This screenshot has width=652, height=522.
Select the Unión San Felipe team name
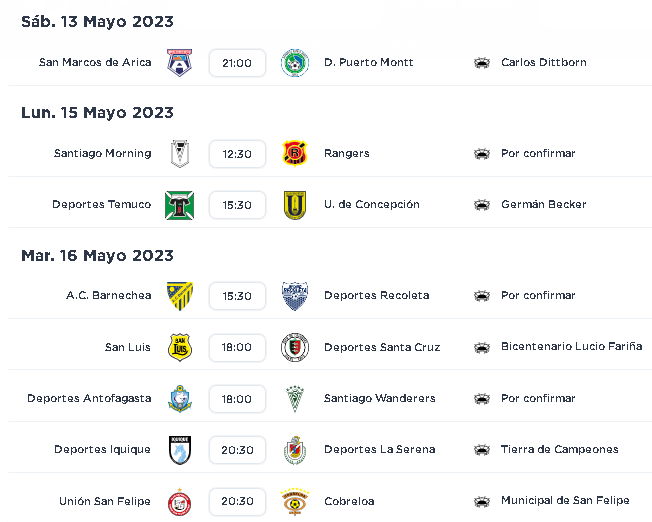[x=105, y=501]
